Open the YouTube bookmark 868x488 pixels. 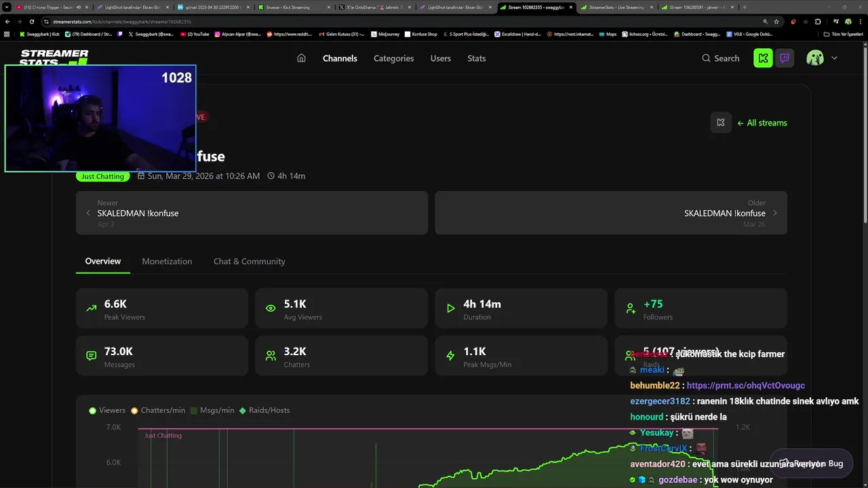tap(195, 34)
